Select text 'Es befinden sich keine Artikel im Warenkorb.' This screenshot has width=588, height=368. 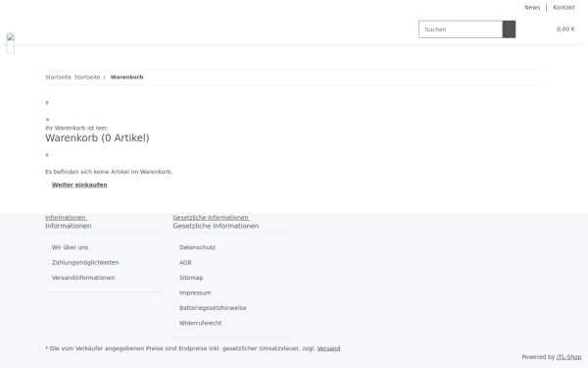click(109, 172)
